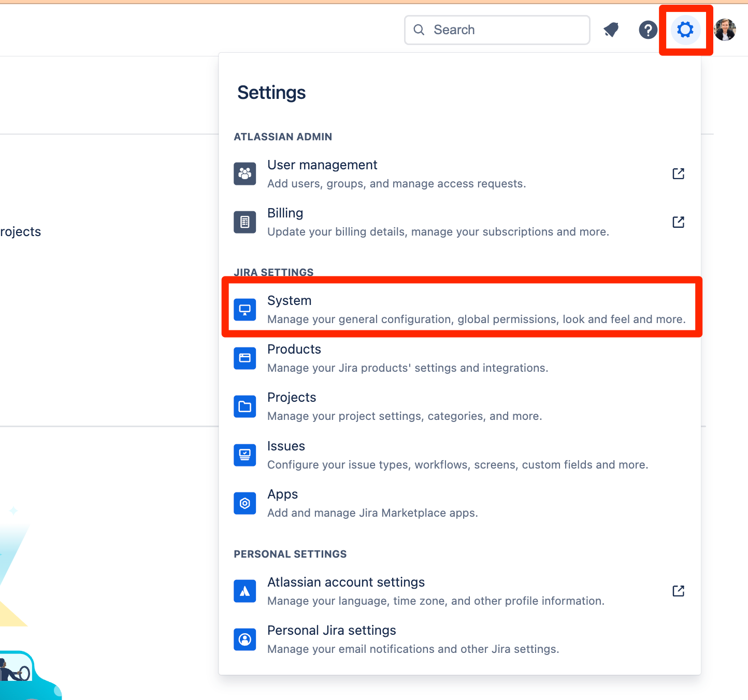748x700 pixels.
Task: Click the help question mark icon
Action: tap(648, 30)
